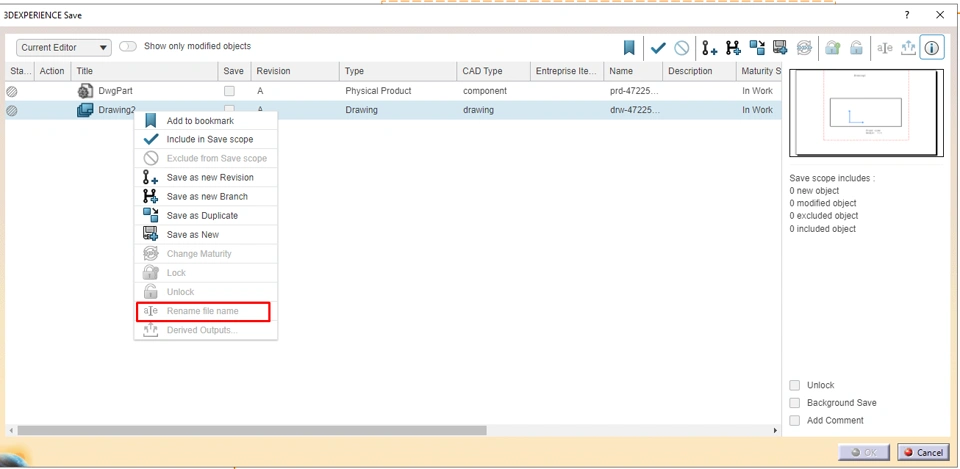Click the Maturity State column header
Image resolution: width=960 pixels, height=469 pixels.
(760, 71)
